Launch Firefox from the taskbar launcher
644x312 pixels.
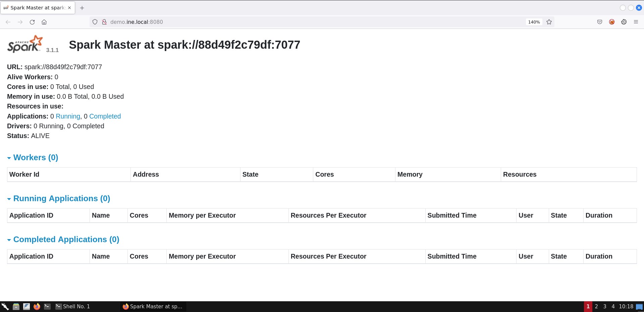point(37,306)
